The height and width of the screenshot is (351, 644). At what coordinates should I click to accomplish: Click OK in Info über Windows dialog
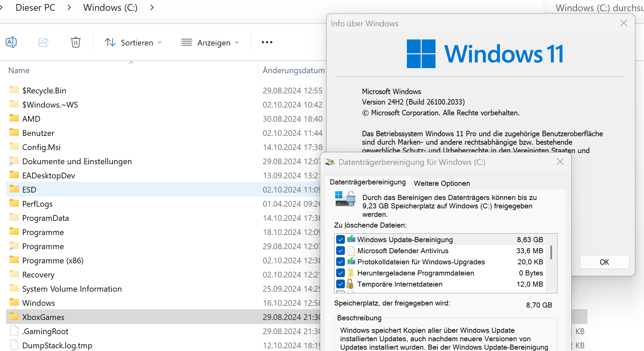coord(604,262)
